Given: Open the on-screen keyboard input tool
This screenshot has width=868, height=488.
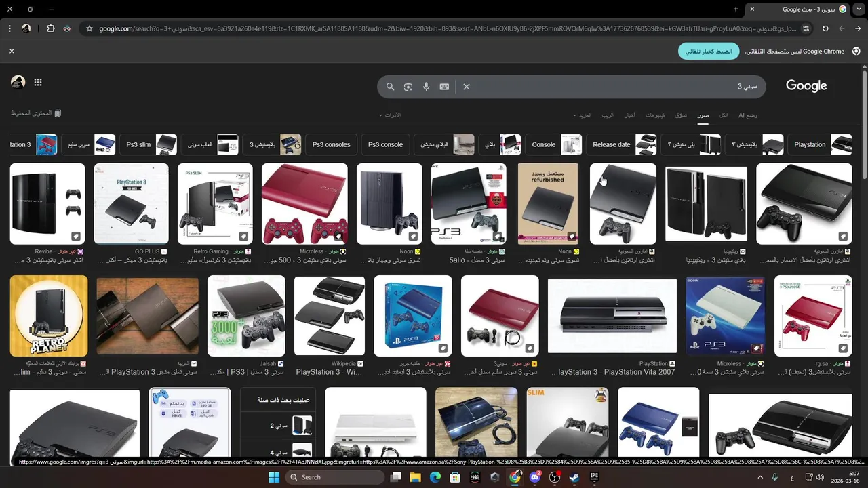Looking at the screenshot, I should click(x=444, y=87).
